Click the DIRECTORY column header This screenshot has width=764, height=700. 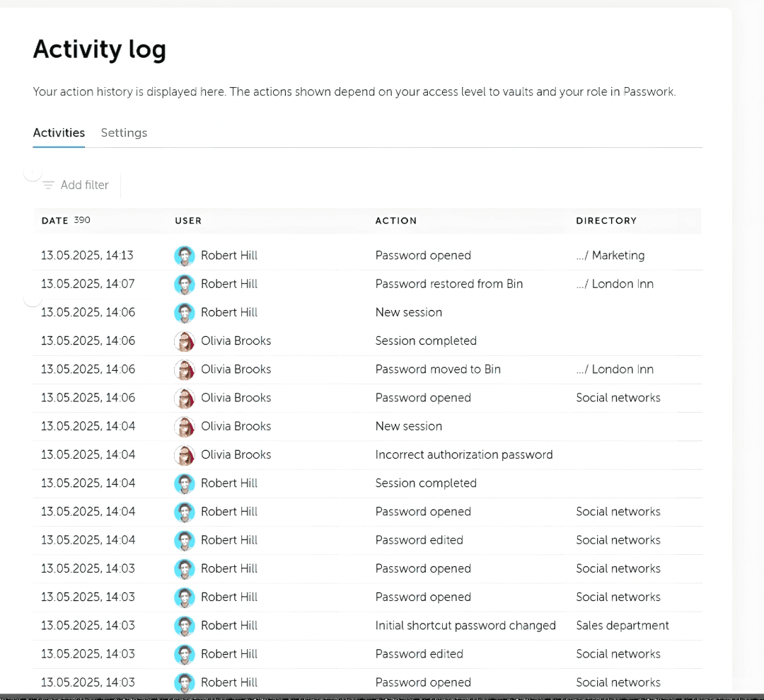point(606,220)
